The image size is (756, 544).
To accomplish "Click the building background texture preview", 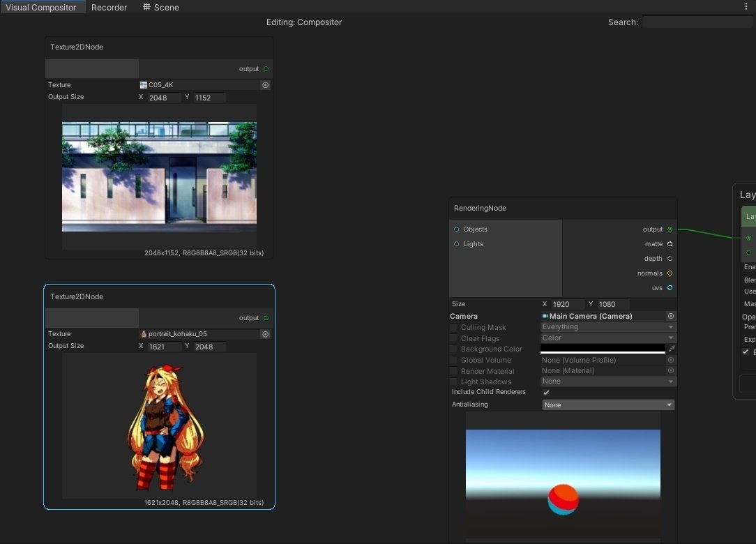I will click(159, 176).
